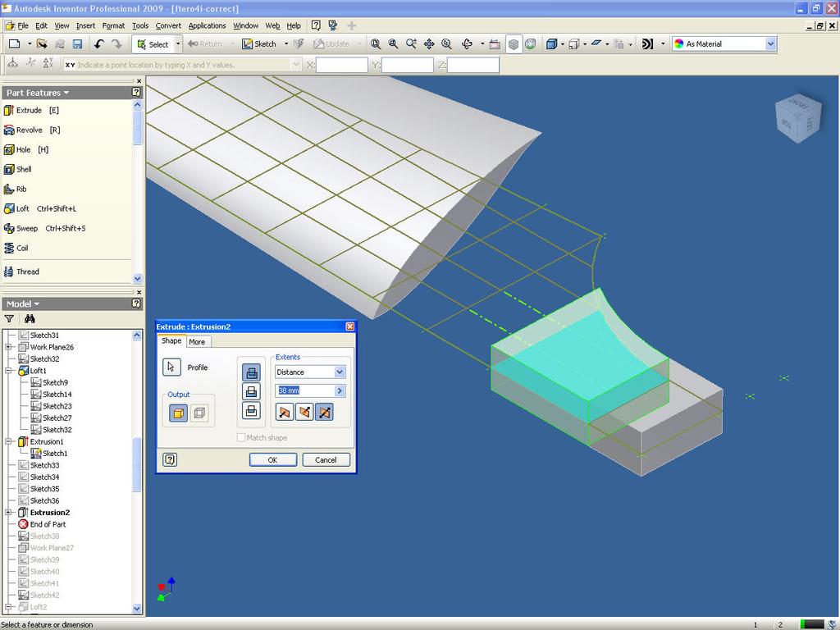The height and width of the screenshot is (630, 840).
Task: Open the File menu
Action: point(22,25)
